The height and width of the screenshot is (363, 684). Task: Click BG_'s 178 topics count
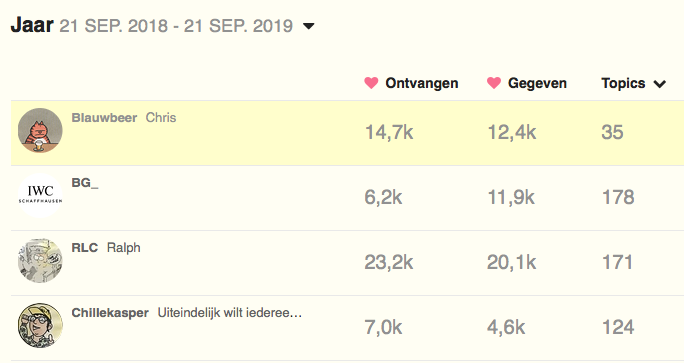618,197
